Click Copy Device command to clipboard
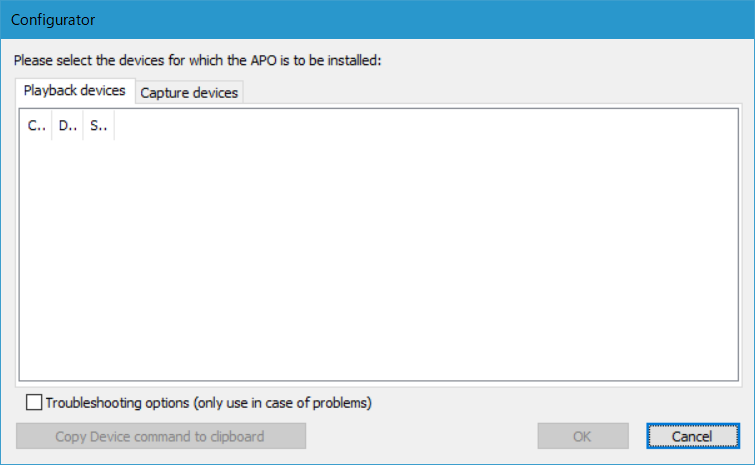Viewport: 755px width, 465px height. click(160, 436)
